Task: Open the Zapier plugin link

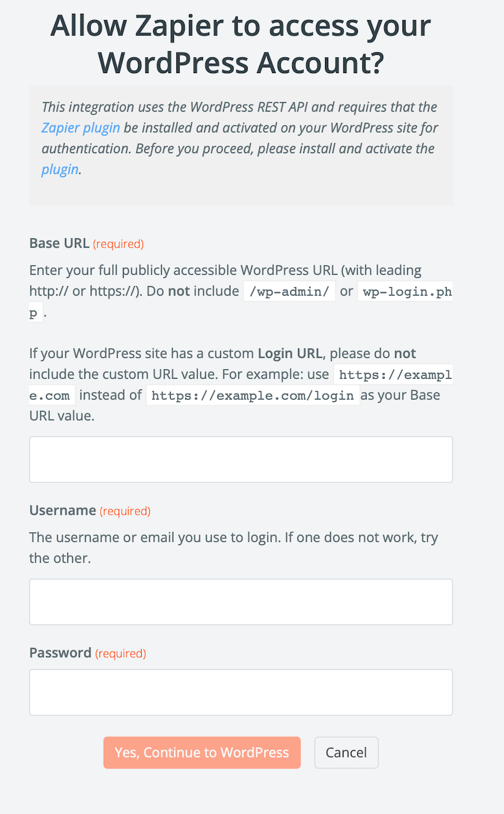Action: 81,128
